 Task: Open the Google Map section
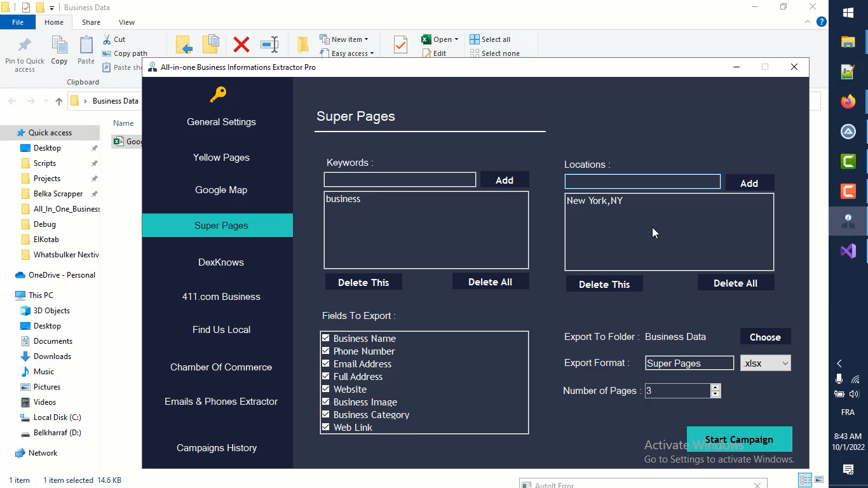point(221,190)
